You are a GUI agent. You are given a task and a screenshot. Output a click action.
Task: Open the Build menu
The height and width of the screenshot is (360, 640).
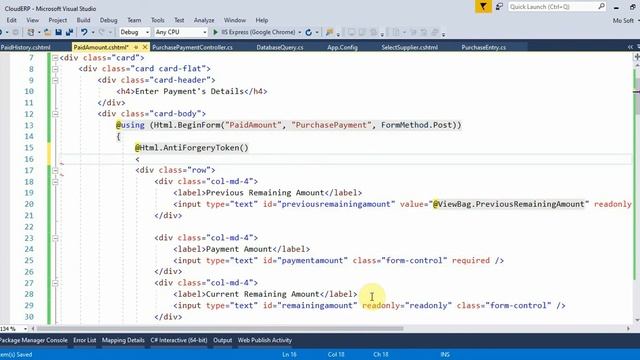pos(83,20)
